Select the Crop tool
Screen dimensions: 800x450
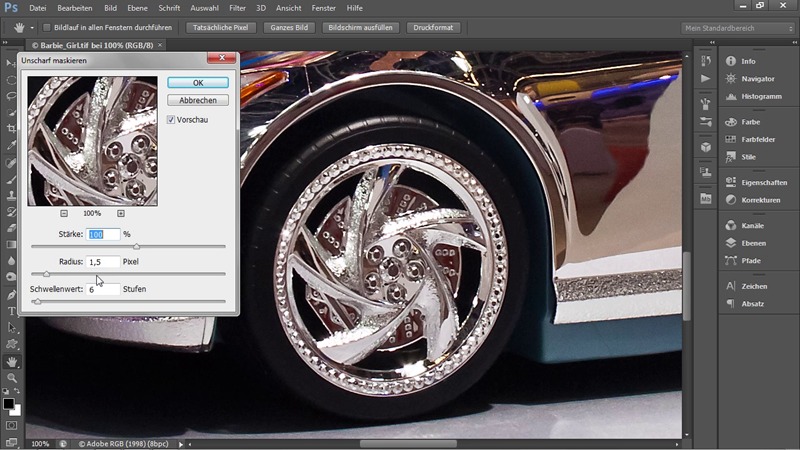point(11,129)
